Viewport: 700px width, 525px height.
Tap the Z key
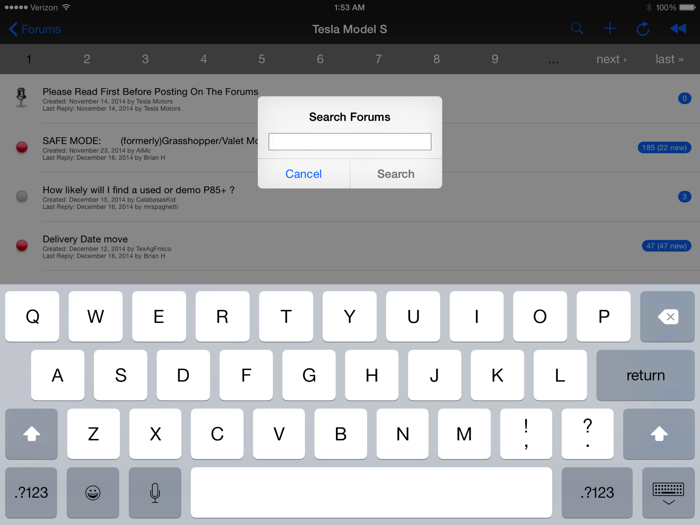coord(93,433)
